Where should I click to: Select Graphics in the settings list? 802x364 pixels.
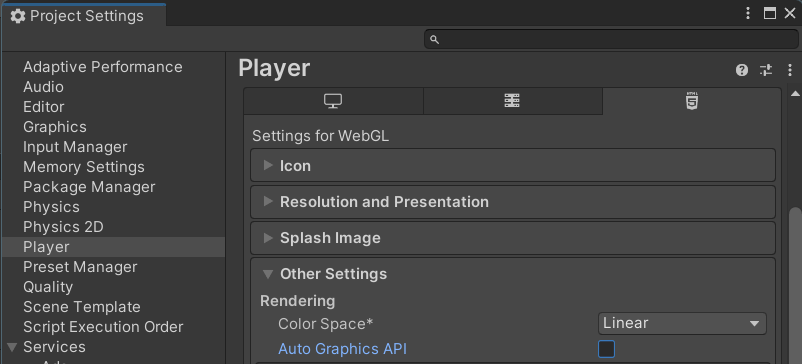(55, 127)
